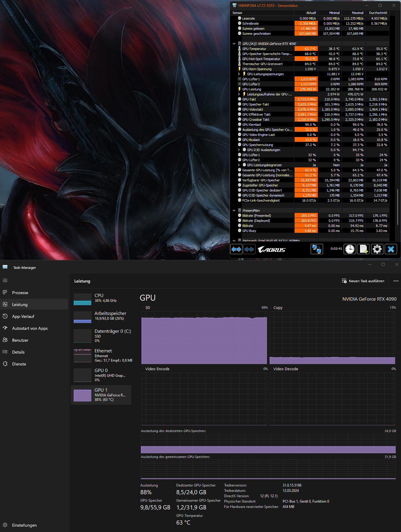
Task: Open HWiNFO remote network monitoring icon
Action: 317,249
